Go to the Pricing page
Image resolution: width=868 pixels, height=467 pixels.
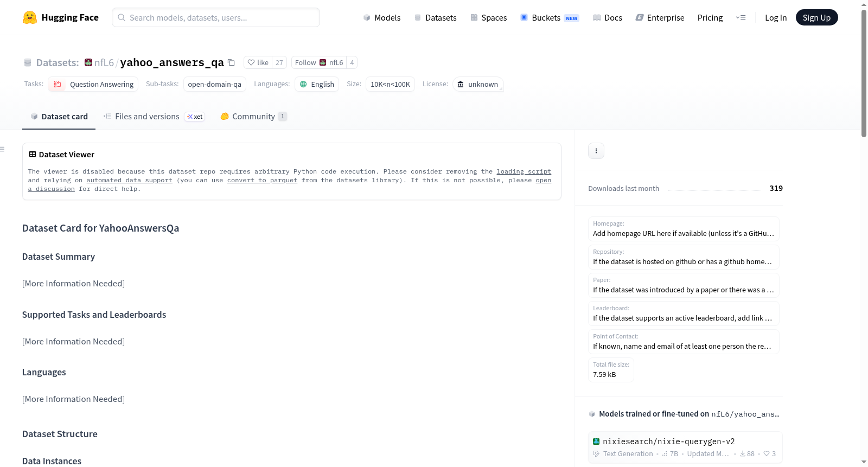(x=710, y=17)
